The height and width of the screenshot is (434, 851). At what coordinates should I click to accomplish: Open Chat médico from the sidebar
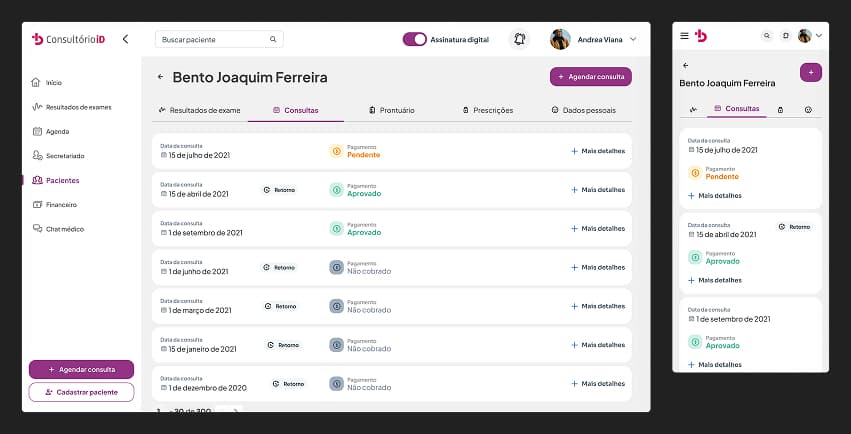pos(65,229)
